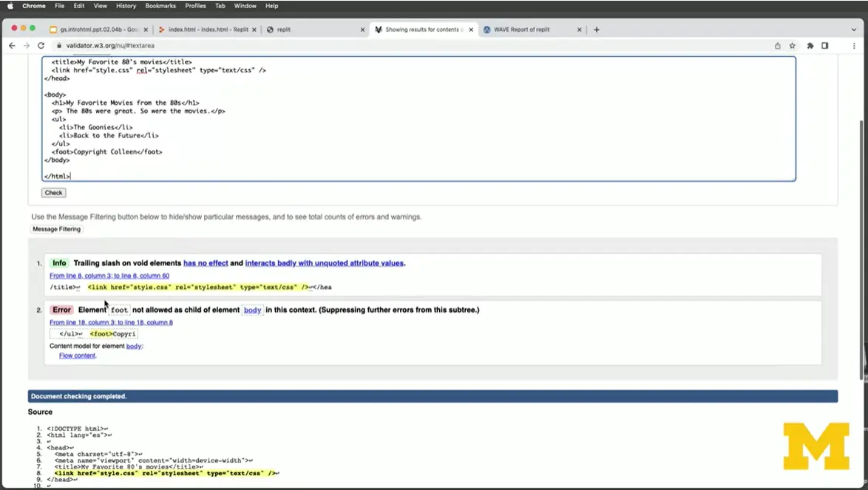Select the Back navigation arrow in Chrome

coord(12,45)
